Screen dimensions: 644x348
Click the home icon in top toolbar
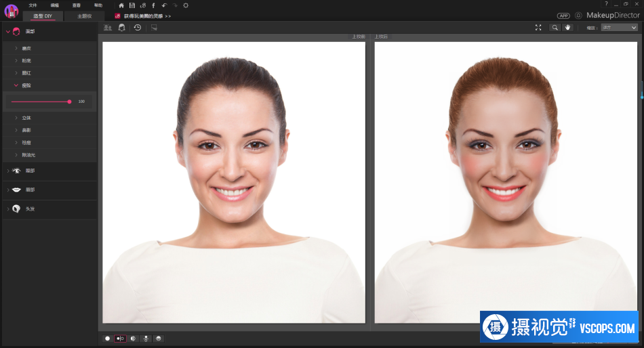121,5
